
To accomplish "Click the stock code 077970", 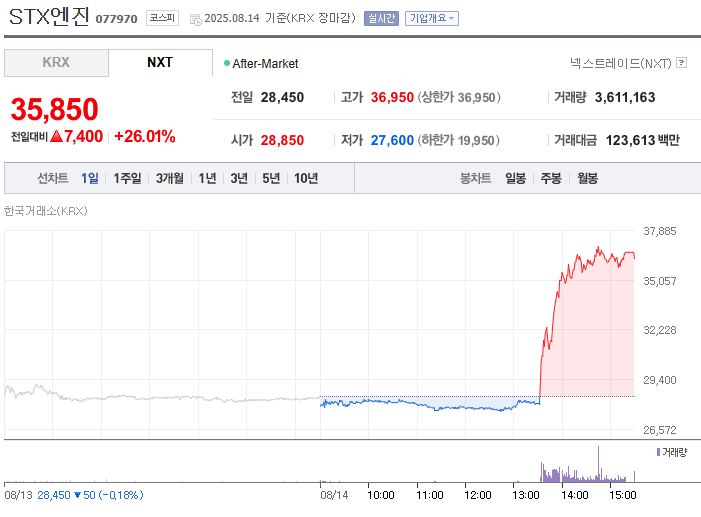I will click(x=116, y=19).
